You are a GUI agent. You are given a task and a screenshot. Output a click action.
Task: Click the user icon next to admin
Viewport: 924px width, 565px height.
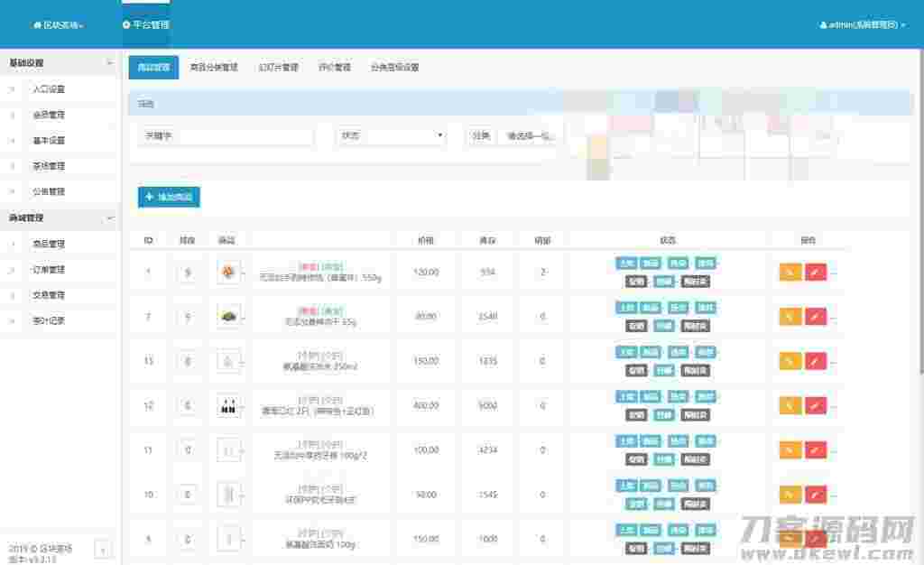823,25
